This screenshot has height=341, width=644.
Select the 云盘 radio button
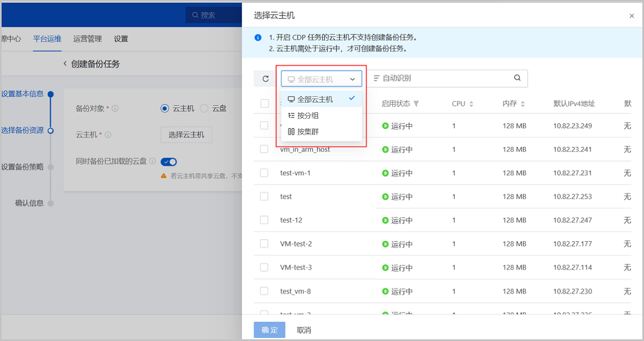(204, 108)
